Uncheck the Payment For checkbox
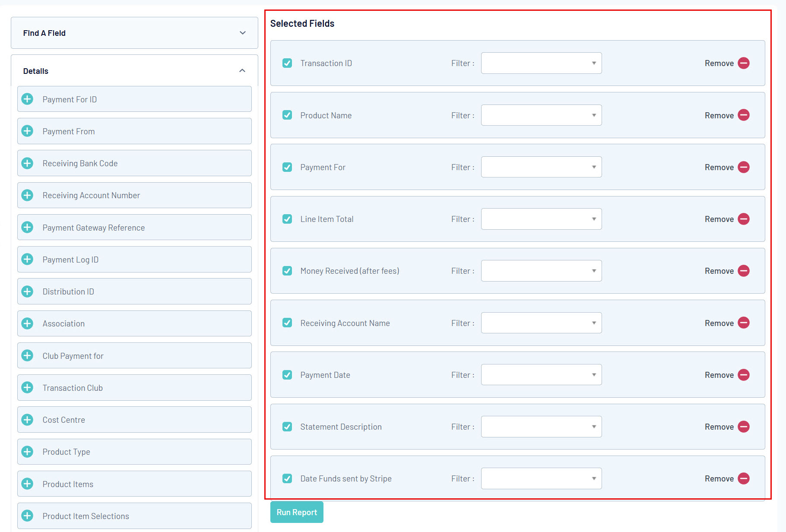Screen dimensions: 786x532 287,167
